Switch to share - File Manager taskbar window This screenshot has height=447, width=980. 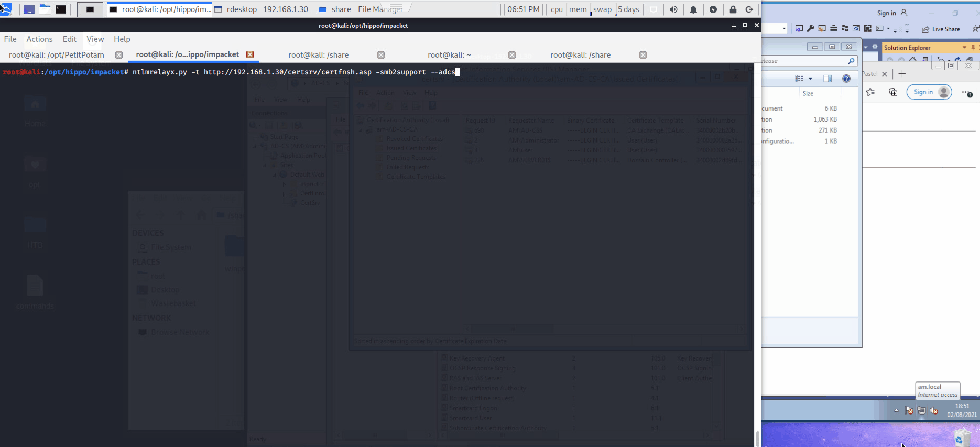[x=361, y=9]
